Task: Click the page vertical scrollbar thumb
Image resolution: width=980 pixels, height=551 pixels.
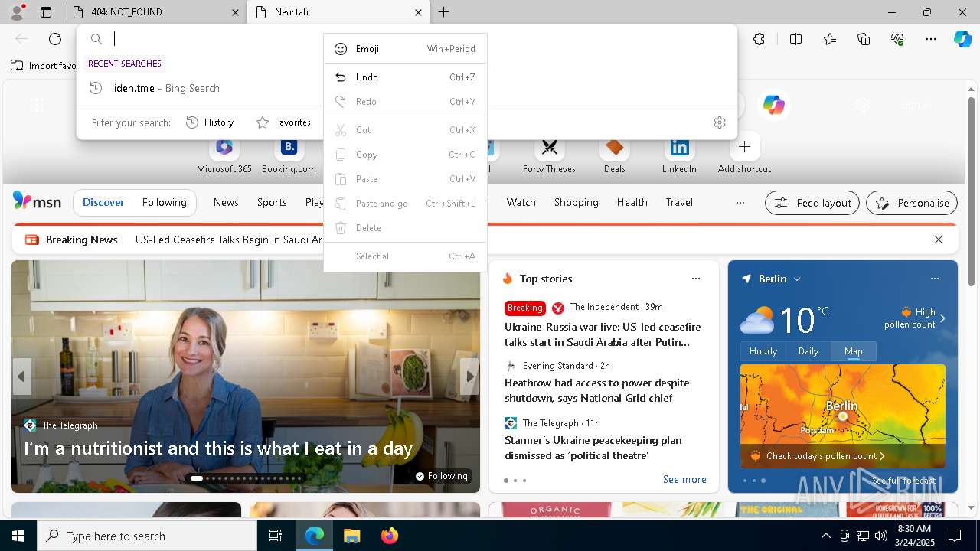Action: [972, 191]
